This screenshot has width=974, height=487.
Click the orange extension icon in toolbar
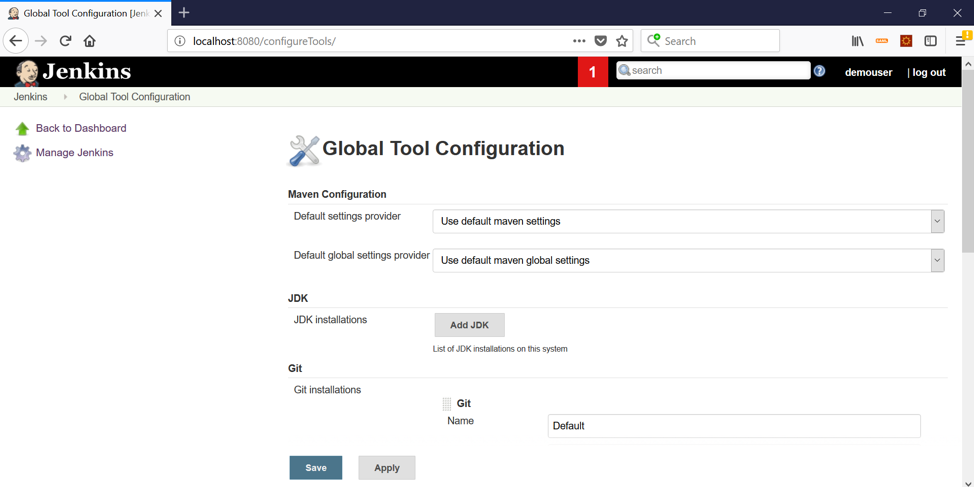(881, 41)
